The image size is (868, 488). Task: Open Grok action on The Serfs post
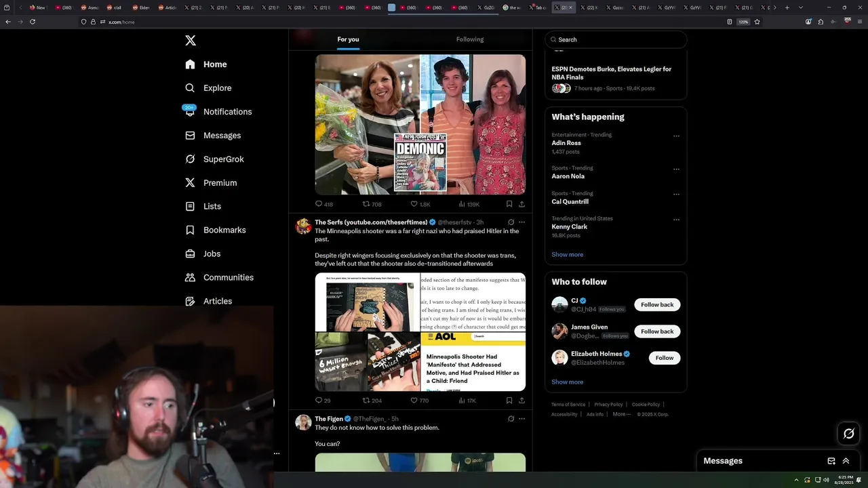click(511, 222)
